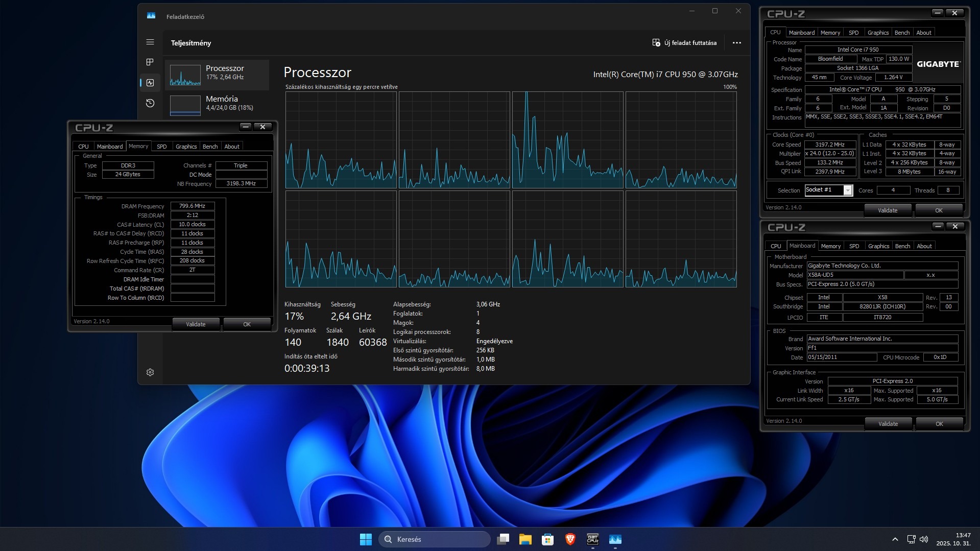This screenshot has width=980, height=551.
Task: Open Task Manager settings gear
Action: pyautogui.click(x=150, y=372)
